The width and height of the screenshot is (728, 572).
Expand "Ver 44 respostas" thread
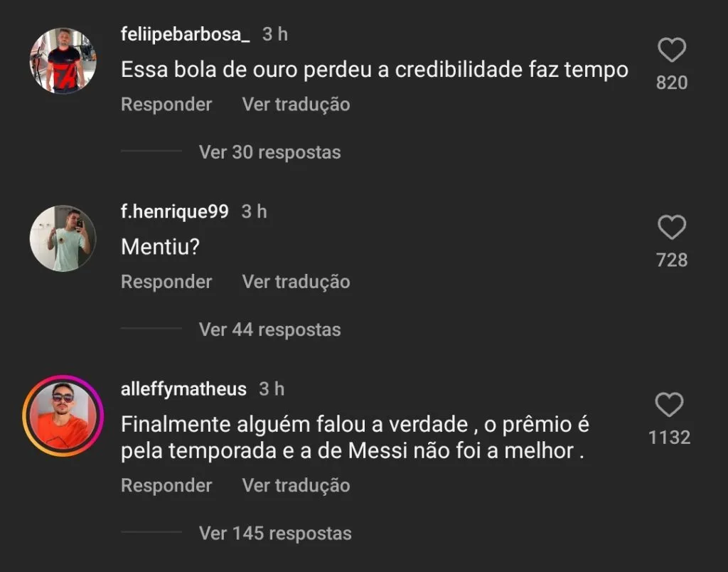point(269,329)
